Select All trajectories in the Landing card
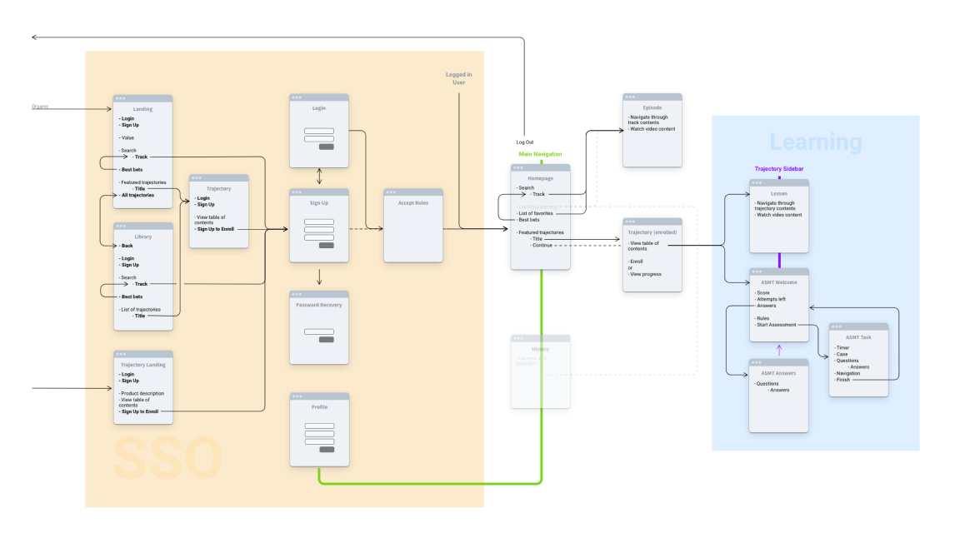 (x=137, y=195)
